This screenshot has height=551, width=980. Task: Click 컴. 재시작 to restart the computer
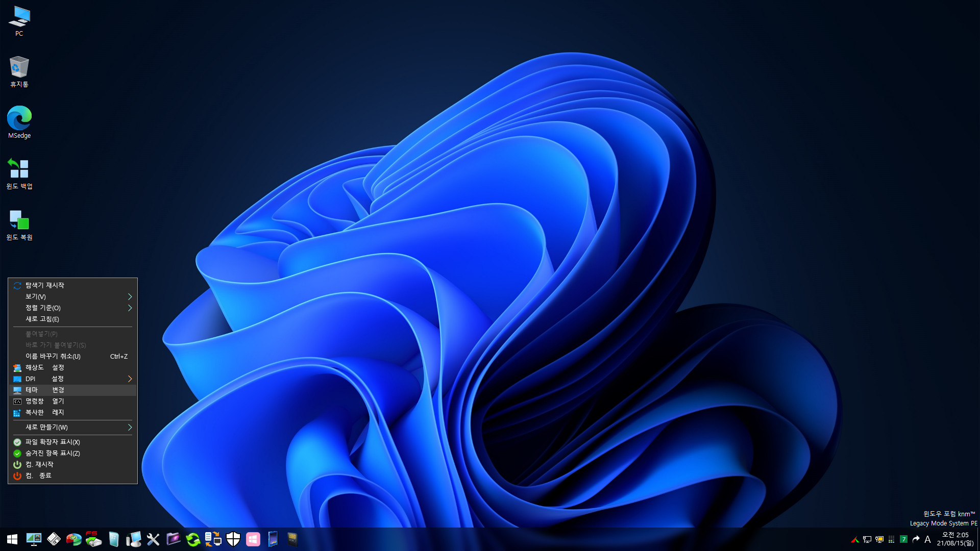tap(73, 464)
